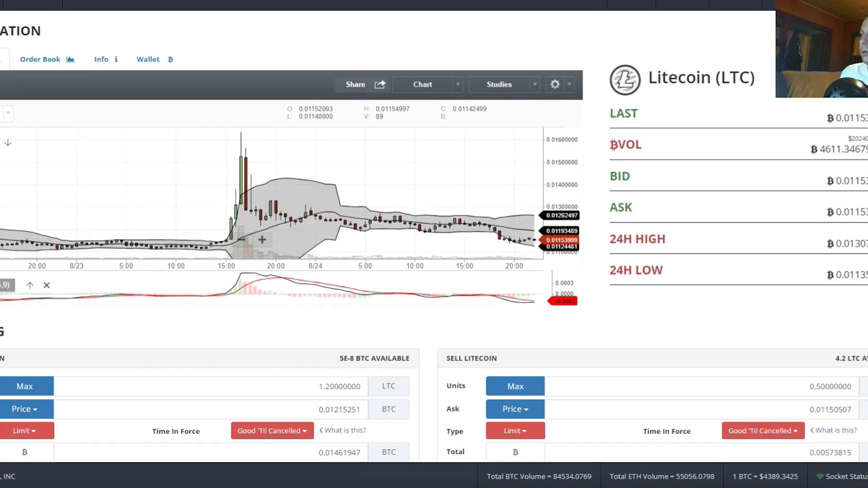868x488 pixels.
Task: Click the BVOL label
Action: tap(625, 144)
